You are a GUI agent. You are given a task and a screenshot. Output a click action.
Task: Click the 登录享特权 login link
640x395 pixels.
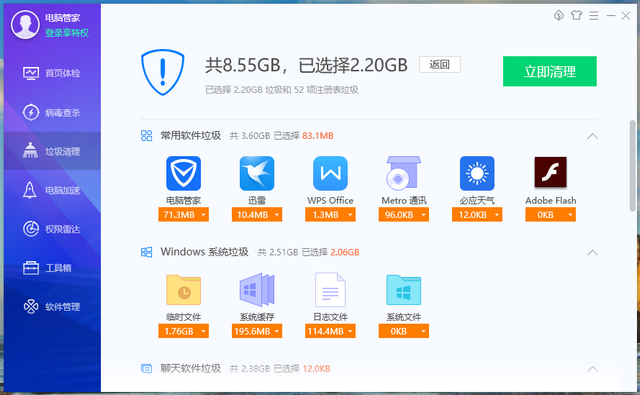click(x=67, y=33)
